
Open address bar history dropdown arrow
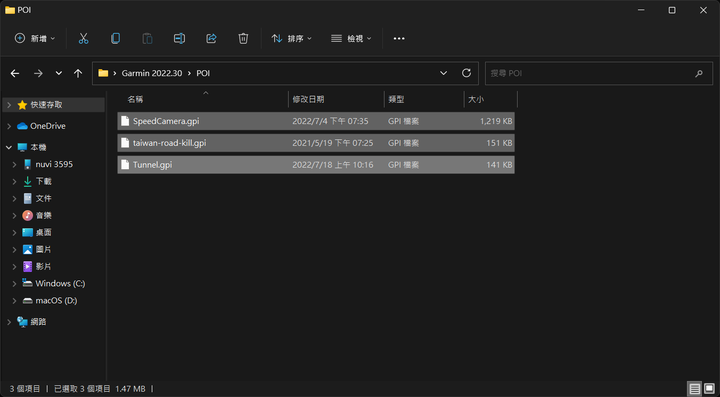tap(444, 73)
